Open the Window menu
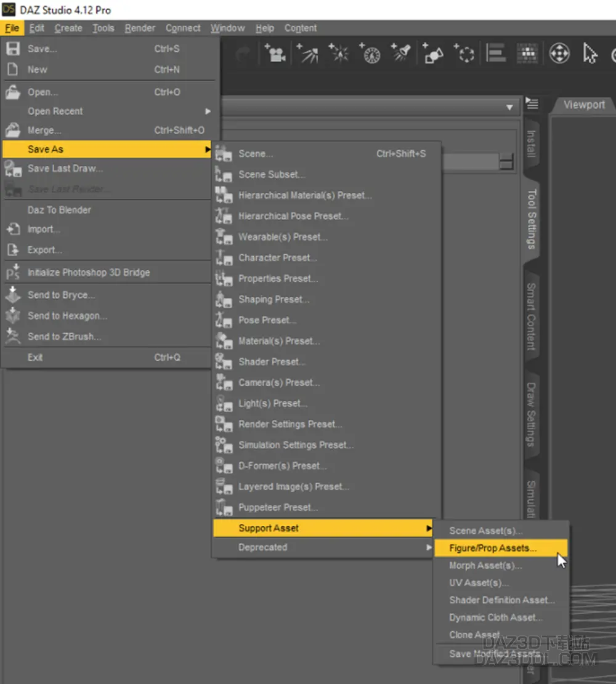Image resolution: width=616 pixels, height=684 pixels. (227, 28)
